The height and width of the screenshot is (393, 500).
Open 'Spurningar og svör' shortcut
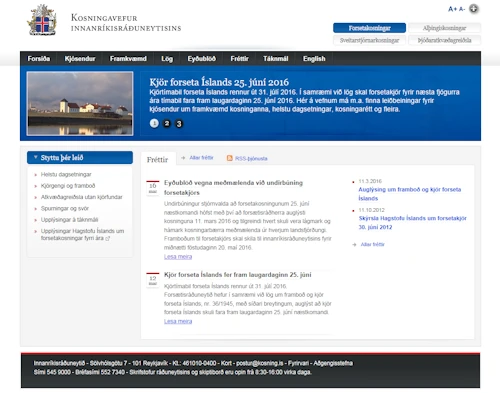65,208
